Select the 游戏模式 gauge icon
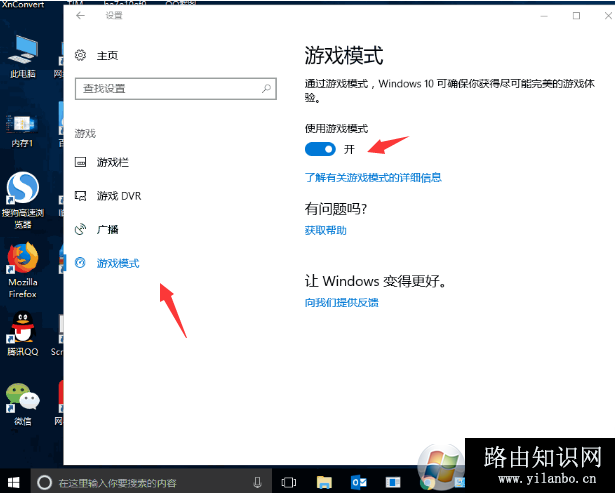The width and height of the screenshot is (615, 493). point(80,263)
